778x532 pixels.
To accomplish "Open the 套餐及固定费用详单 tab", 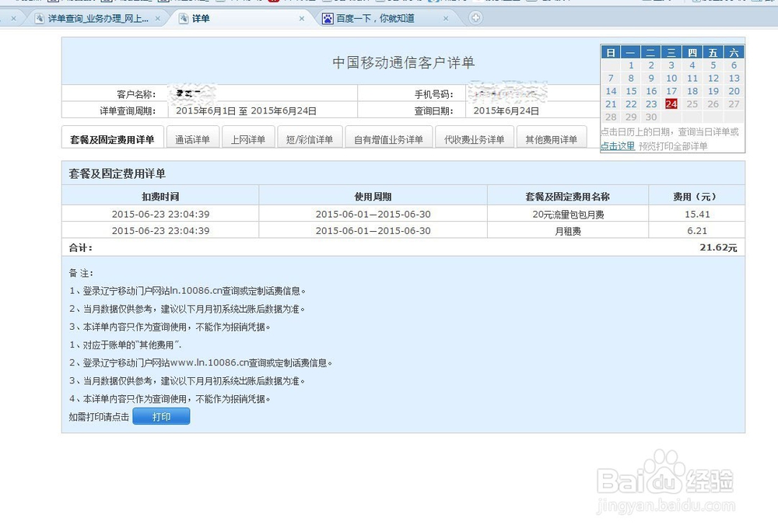I will coord(112,138).
